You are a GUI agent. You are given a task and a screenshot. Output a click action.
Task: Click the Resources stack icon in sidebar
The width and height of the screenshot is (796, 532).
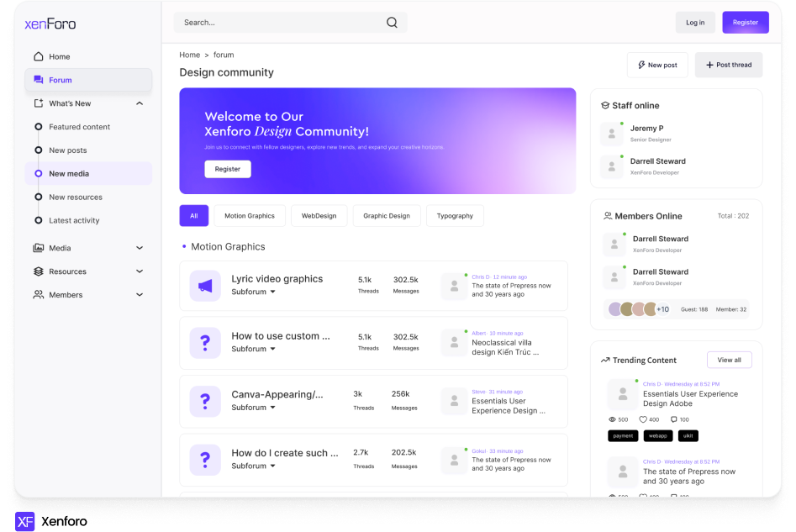tap(38, 271)
